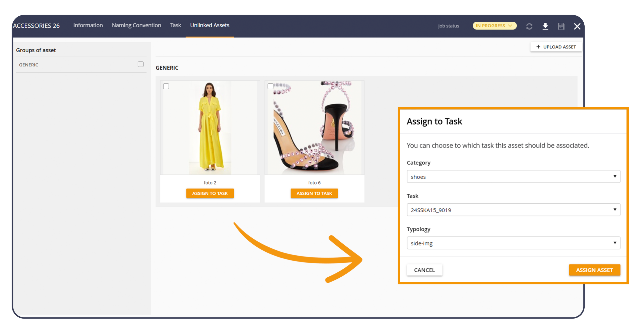Click the download icon in header
Image resolution: width=644 pixels, height=334 pixels.
click(545, 26)
